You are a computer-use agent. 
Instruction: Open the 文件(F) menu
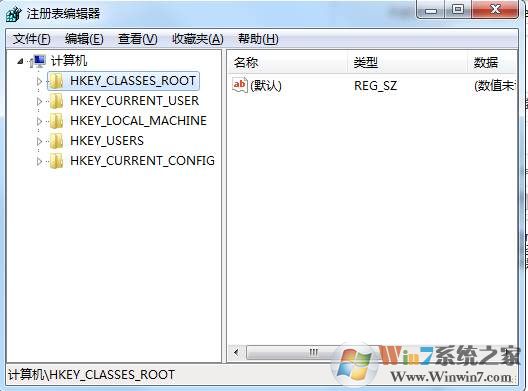tap(31, 39)
